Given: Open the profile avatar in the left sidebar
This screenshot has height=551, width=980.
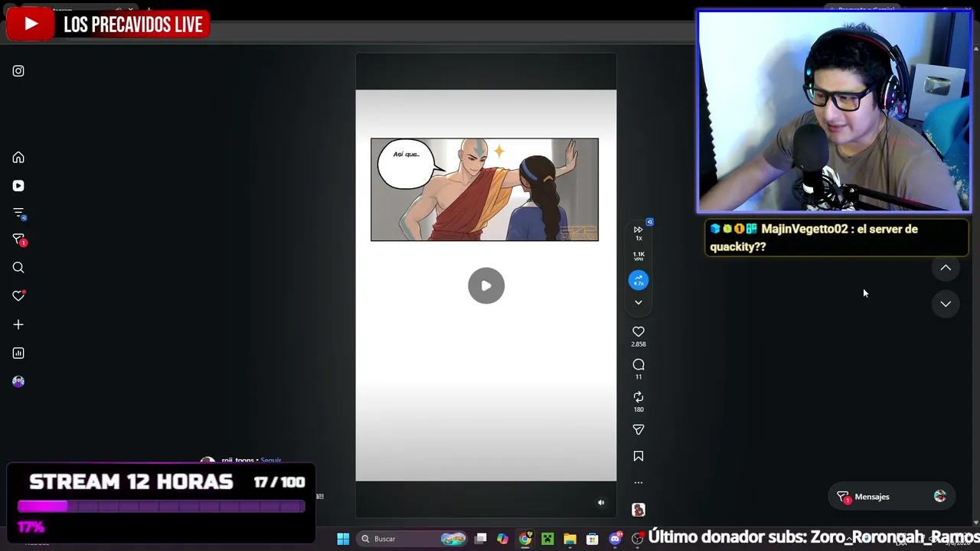Looking at the screenshot, I should tap(18, 381).
